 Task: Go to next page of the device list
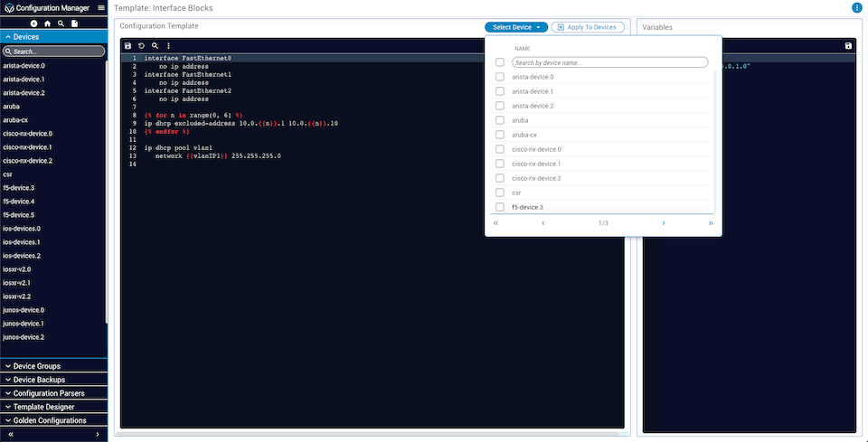coord(663,222)
